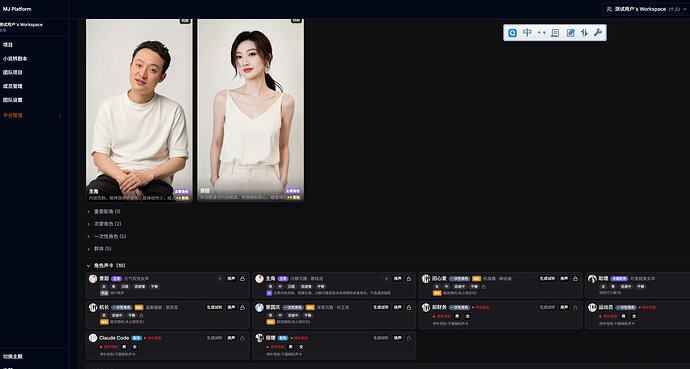Click the lock icon on 主角 voice card

409,278
